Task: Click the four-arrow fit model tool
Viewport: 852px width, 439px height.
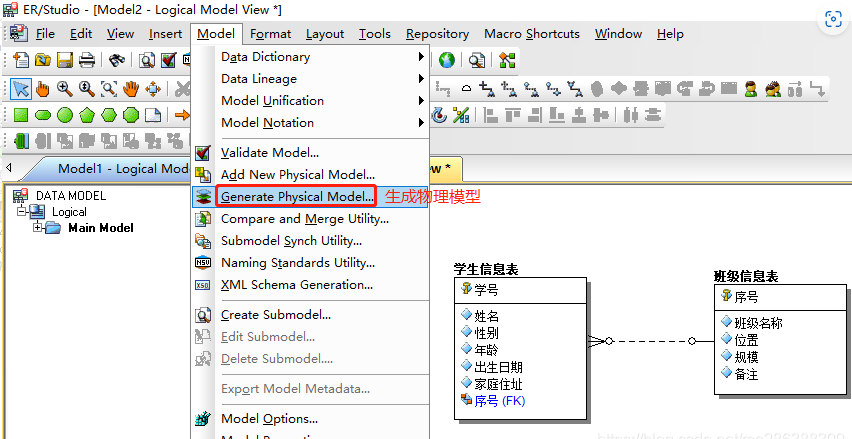Action: click(153, 88)
